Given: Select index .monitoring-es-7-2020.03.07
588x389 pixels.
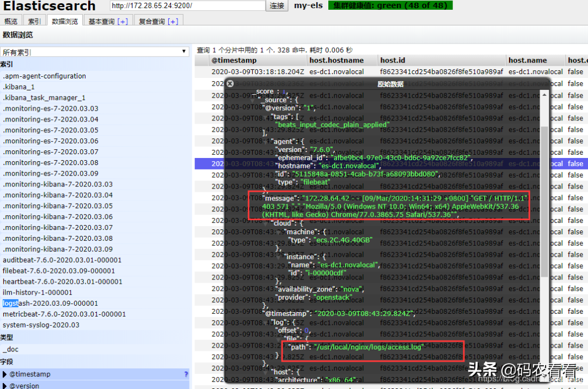Looking at the screenshot, I should coord(51,152).
